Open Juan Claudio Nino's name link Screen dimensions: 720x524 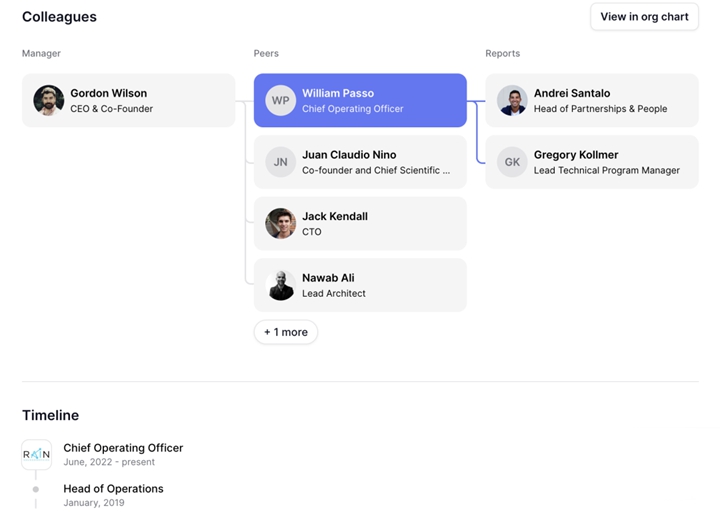coord(349,154)
